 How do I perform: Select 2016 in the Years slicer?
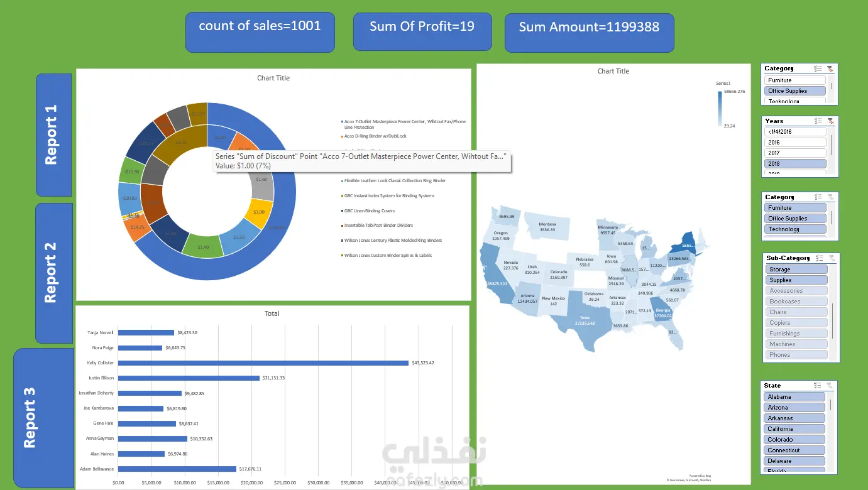[x=795, y=143]
